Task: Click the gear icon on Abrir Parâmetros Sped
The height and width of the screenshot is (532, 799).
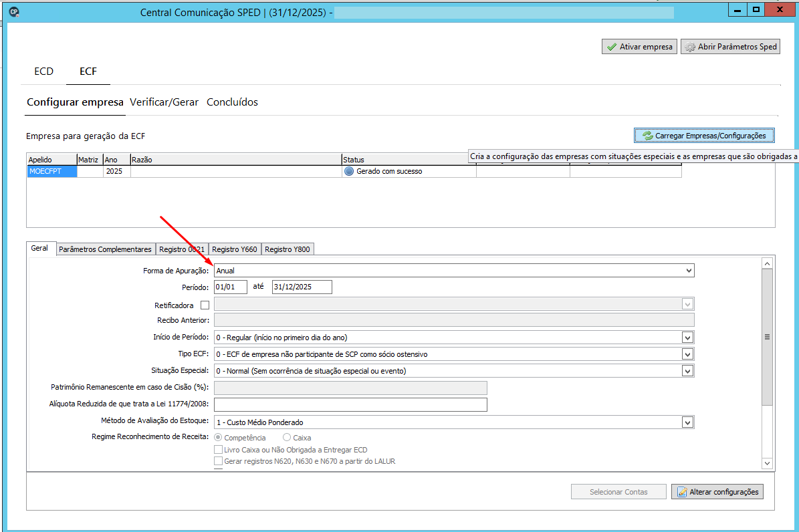Action: tap(690, 47)
